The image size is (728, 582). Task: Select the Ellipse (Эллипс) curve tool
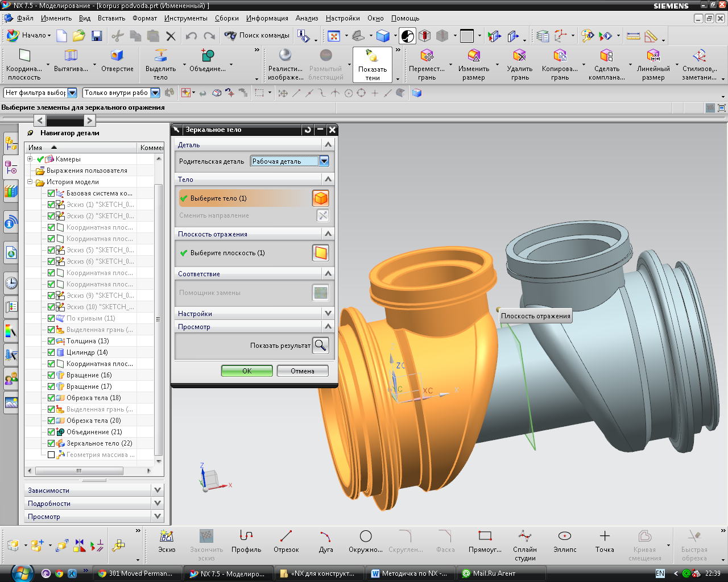565,536
